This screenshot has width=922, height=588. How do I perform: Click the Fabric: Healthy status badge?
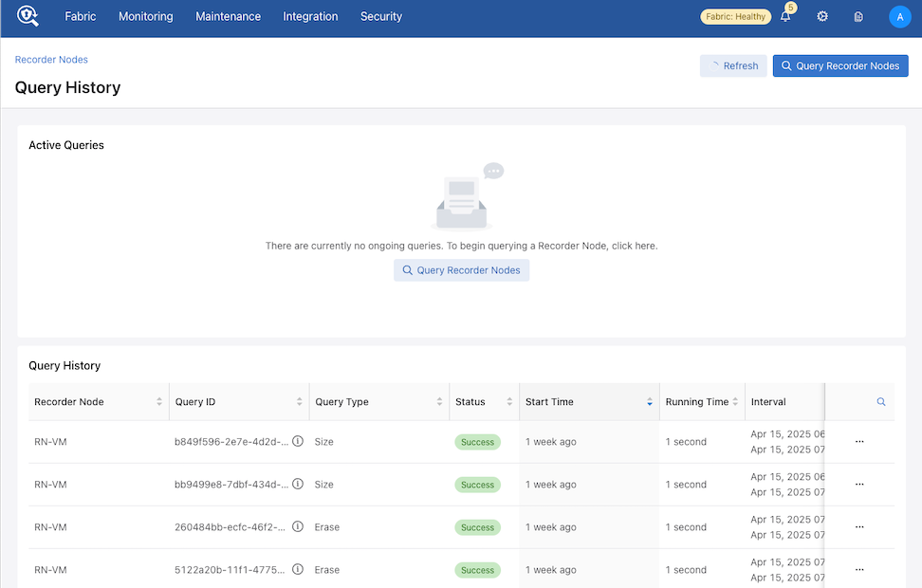pos(735,16)
